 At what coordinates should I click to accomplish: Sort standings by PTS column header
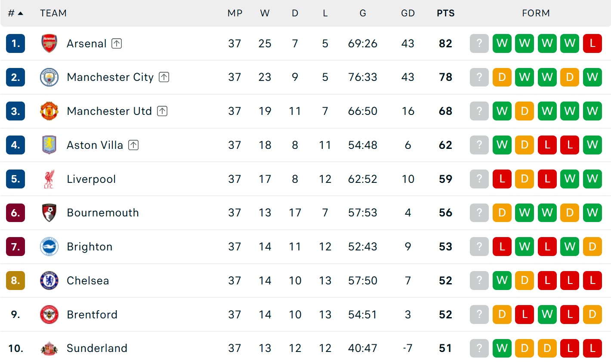[445, 13]
